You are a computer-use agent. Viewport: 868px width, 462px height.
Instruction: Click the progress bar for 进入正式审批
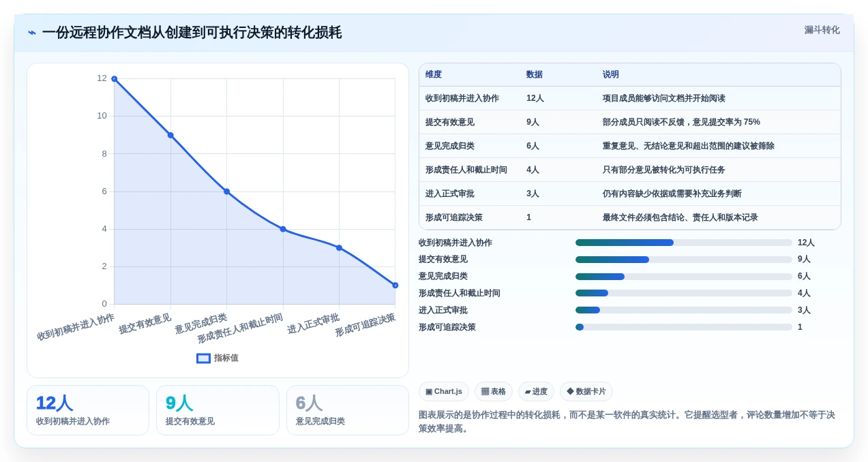click(x=684, y=310)
